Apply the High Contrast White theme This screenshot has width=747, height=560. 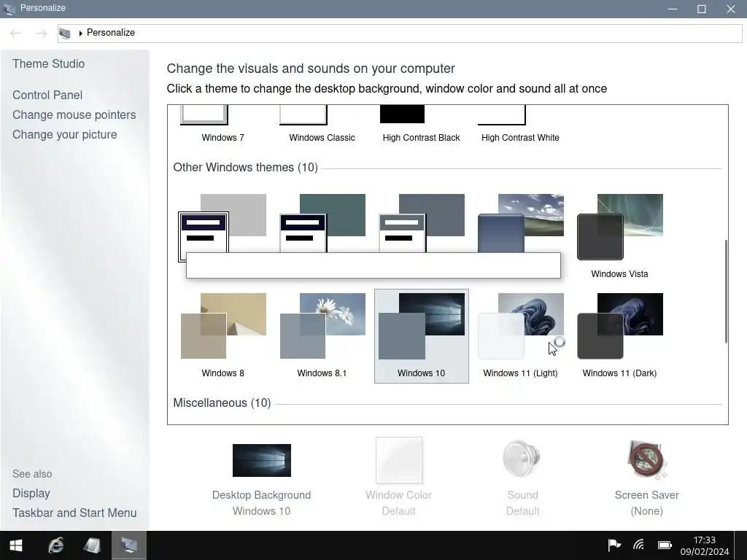tap(520, 124)
